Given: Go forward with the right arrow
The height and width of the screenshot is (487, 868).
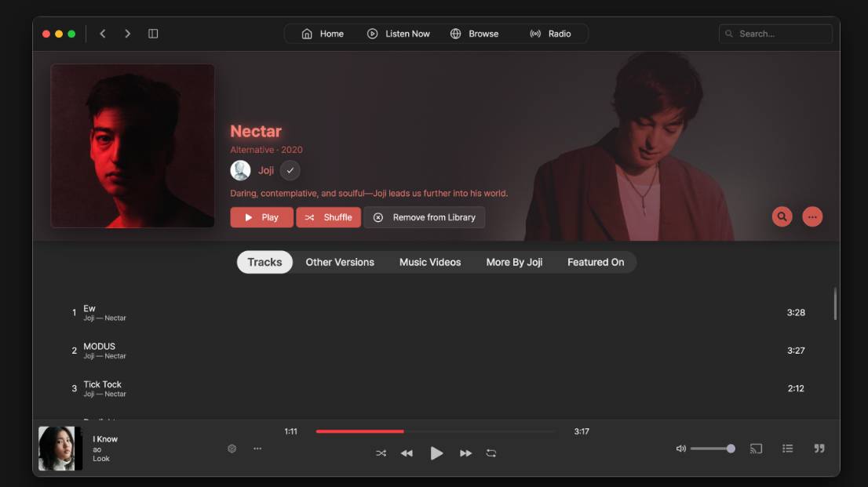Looking at the screenshot, I should 127,34.
